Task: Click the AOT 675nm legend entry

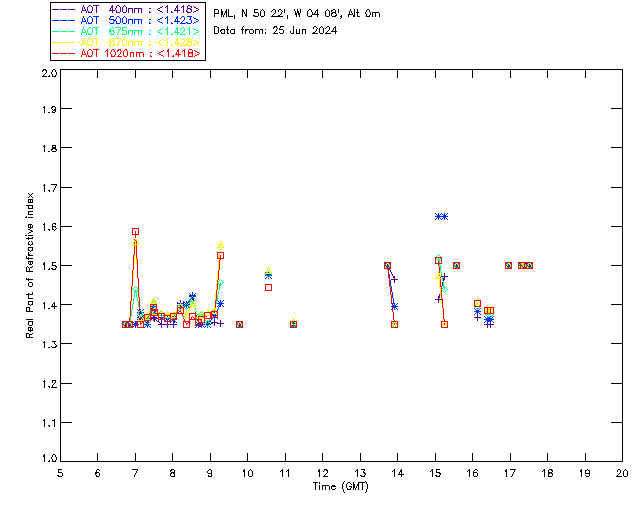Action: coord(127,31)
